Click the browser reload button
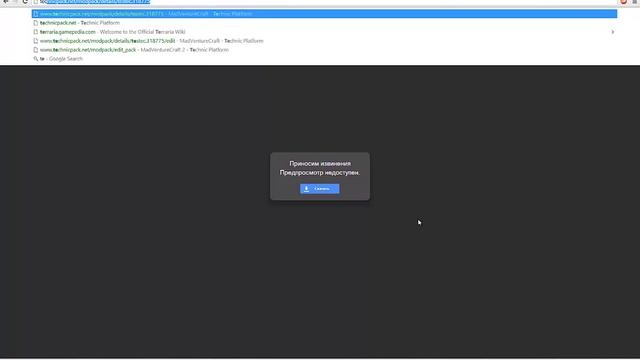Screen dimensions: 640x360 [x=25, y=2]
